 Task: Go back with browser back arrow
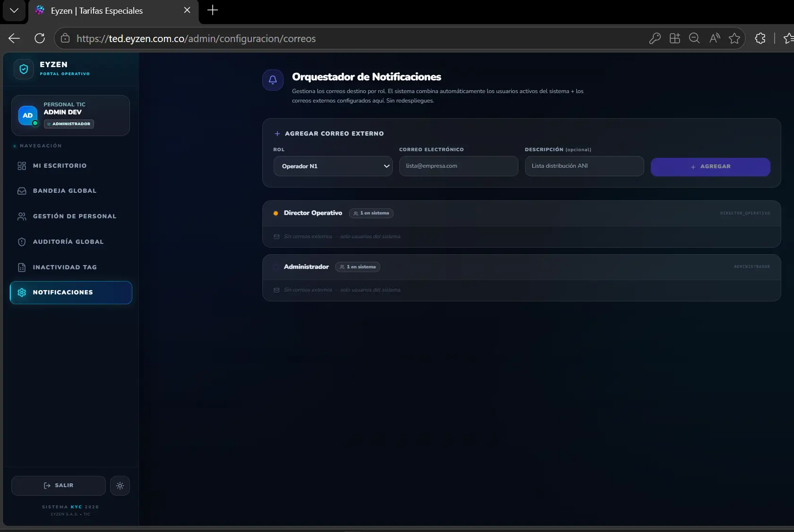14,39
